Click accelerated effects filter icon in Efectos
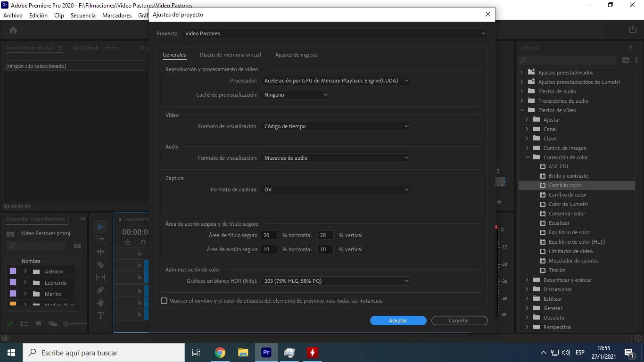This screenshot has width=644, height=362. [626, 60]
